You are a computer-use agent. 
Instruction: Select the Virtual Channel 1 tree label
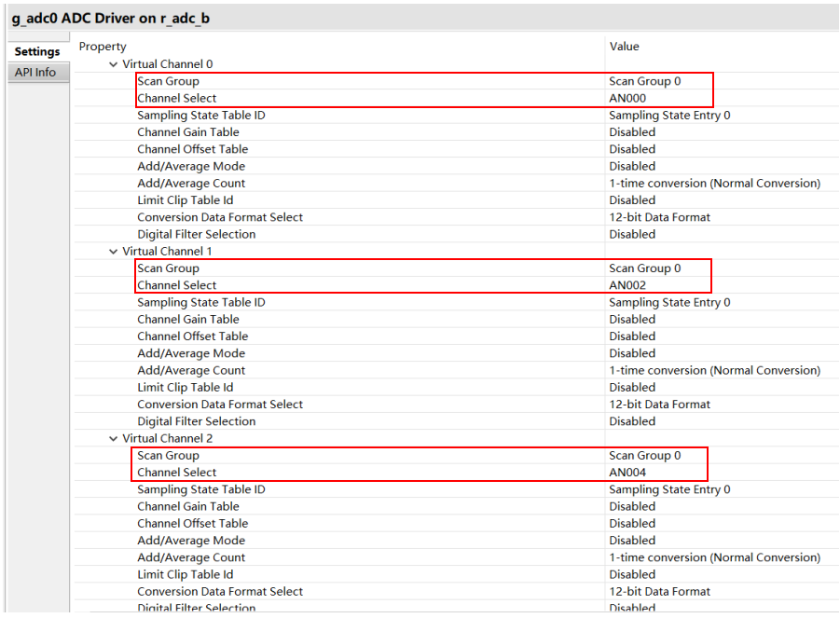coord(167,251)
